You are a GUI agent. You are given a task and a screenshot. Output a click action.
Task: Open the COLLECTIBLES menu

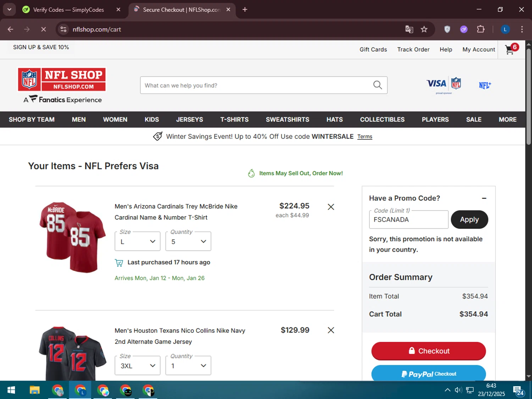[382, 120]
